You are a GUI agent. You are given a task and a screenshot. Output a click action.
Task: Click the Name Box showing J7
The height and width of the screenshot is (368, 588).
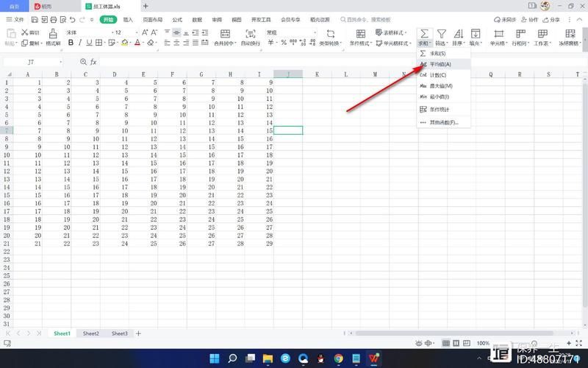pyautogui.click(x=33, y=63)
